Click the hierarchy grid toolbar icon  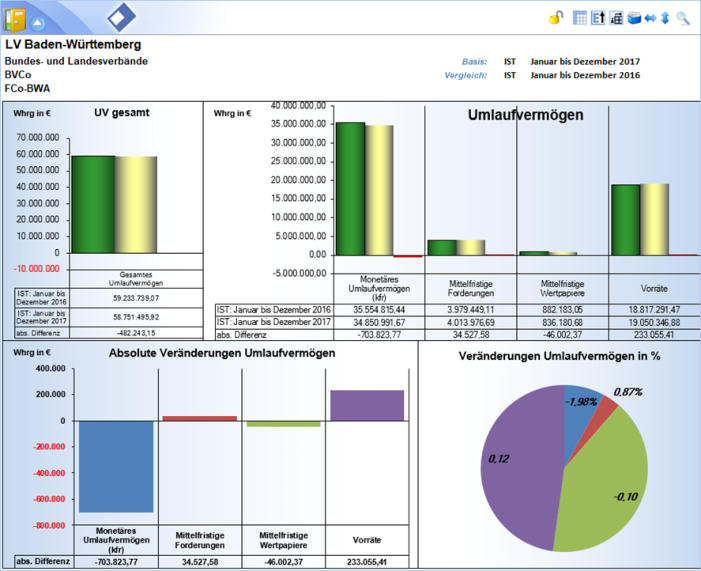click(616, 18)
